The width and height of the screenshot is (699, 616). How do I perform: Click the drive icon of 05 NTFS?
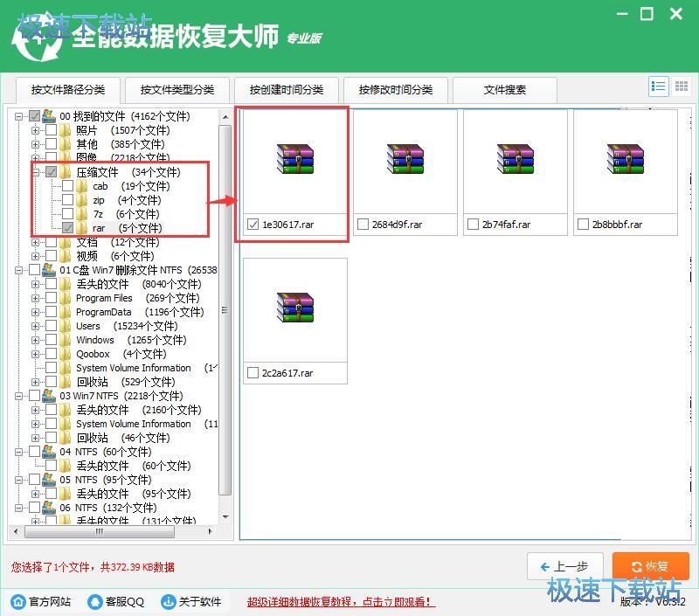[x=49, y=480]
